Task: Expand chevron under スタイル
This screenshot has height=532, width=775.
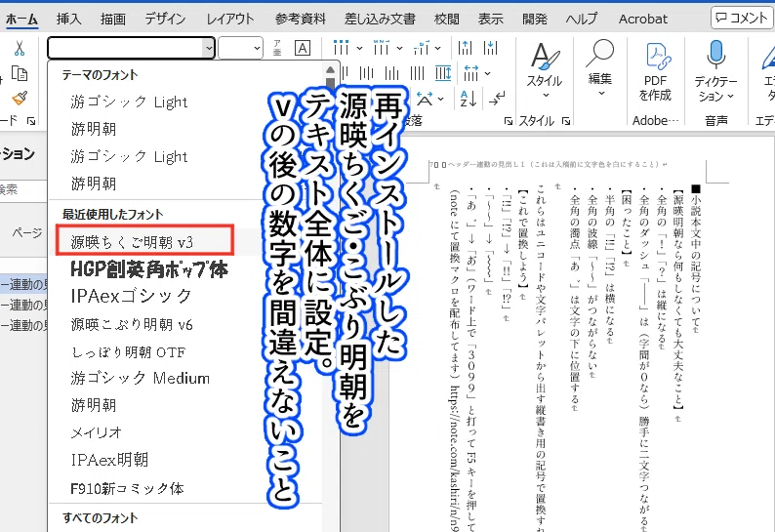Action: 546,95
